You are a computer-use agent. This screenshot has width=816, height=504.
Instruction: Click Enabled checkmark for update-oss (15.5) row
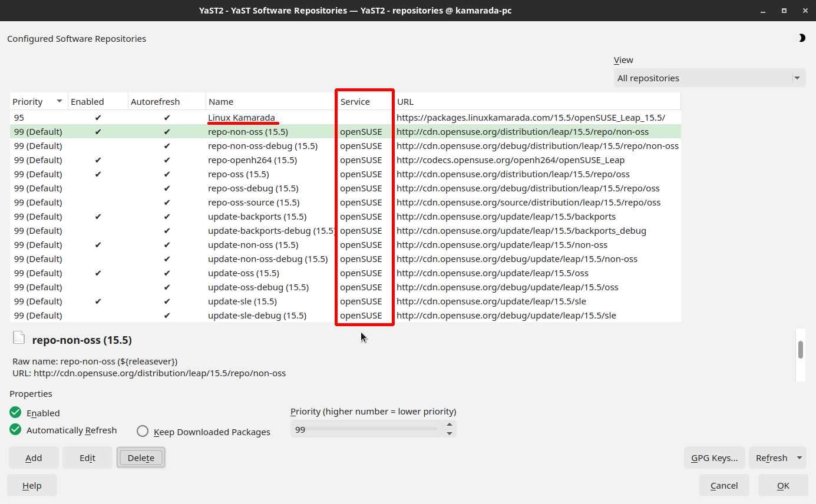tap(98, 273)
